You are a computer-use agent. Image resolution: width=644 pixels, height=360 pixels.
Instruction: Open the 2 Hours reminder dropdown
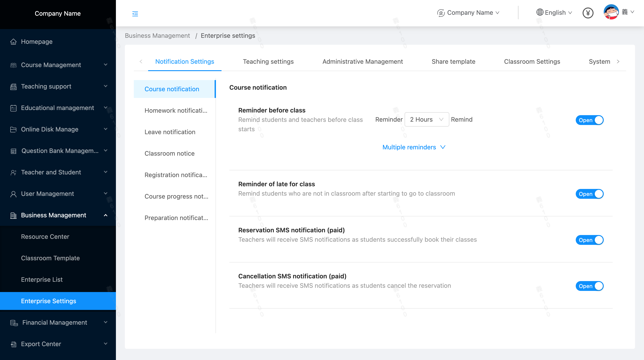click(426, 120)
